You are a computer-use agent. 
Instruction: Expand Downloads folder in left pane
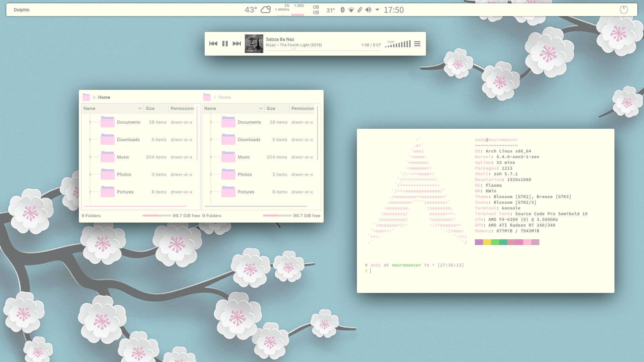(90, 139)
